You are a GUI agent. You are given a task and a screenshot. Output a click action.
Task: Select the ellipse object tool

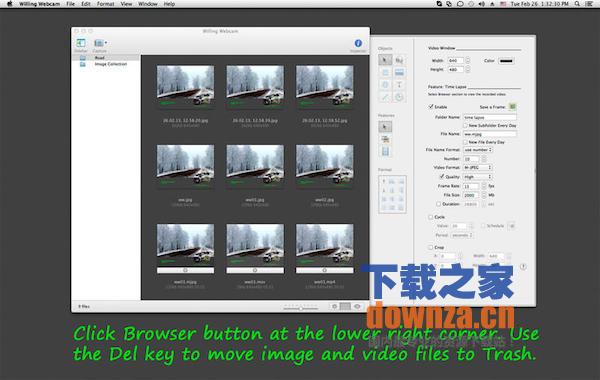point(385,85)
